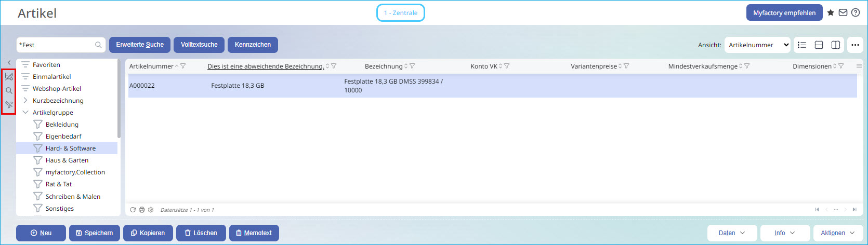Click the search field containing *Fest
Screen dimensions: 868x245
click(x=56, y=45)
